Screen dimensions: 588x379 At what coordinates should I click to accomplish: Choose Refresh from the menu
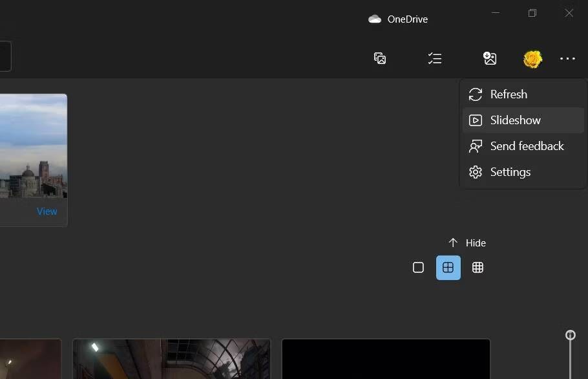509,94
